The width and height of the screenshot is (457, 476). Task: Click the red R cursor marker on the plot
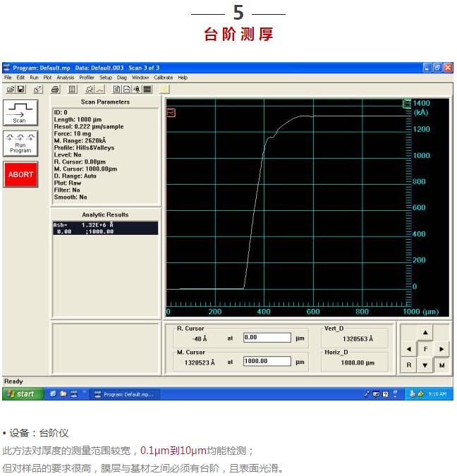(x=171, y=113)
